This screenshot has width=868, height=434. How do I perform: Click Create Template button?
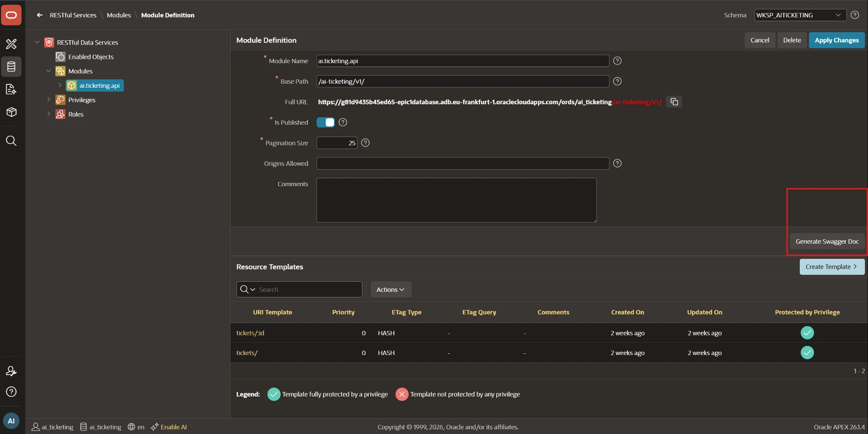click(832, 267)
